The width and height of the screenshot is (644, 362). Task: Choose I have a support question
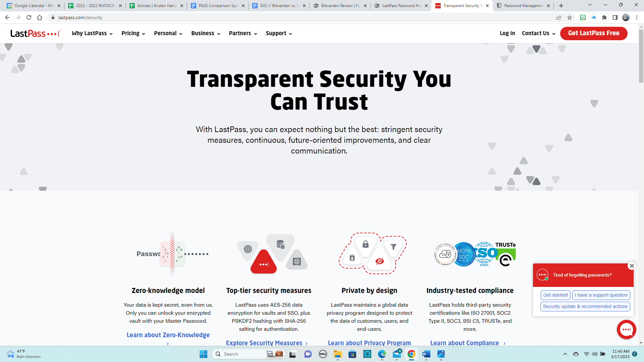601,295
